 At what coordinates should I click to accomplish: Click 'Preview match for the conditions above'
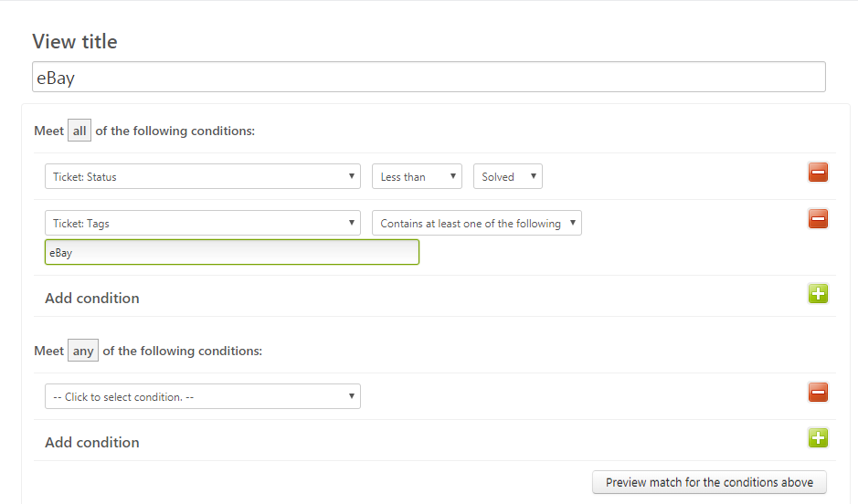[709, 482]
